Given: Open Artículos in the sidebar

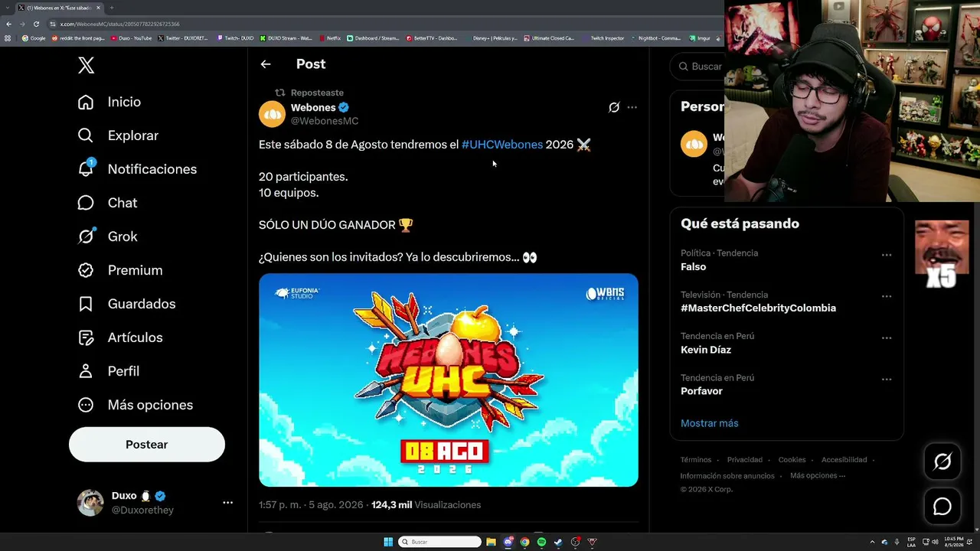Looking at the screenshot, I should (x=119, y=337).
